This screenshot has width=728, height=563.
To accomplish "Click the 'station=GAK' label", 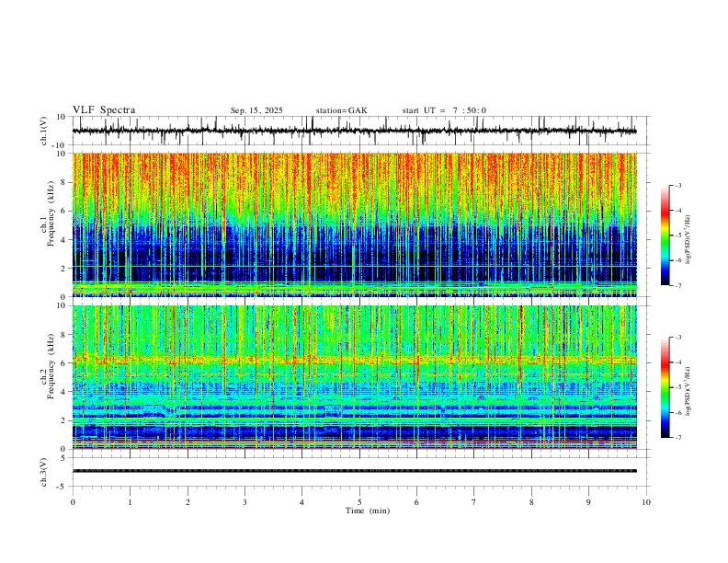I will (x=341, y=110).
